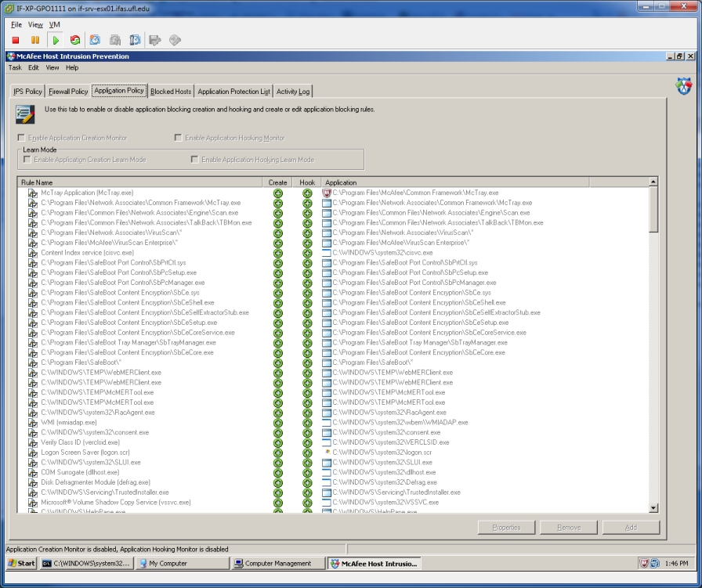Open the View menu of VM console

(x=35, y=24)
